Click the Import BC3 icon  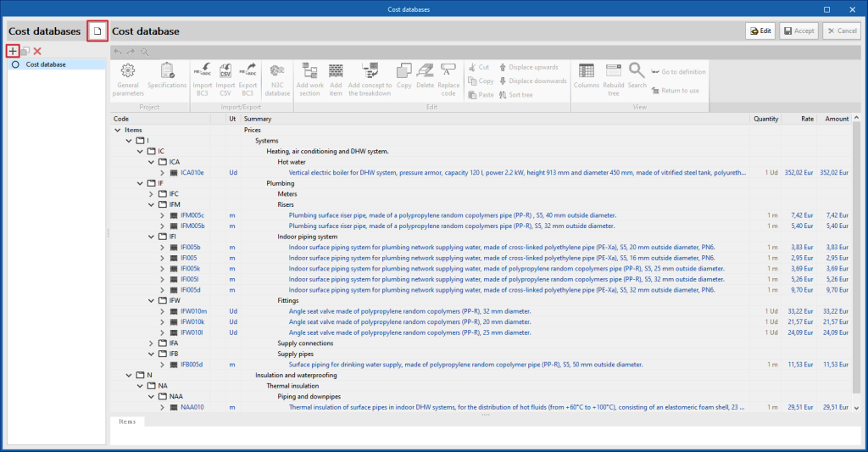[202, 72]
